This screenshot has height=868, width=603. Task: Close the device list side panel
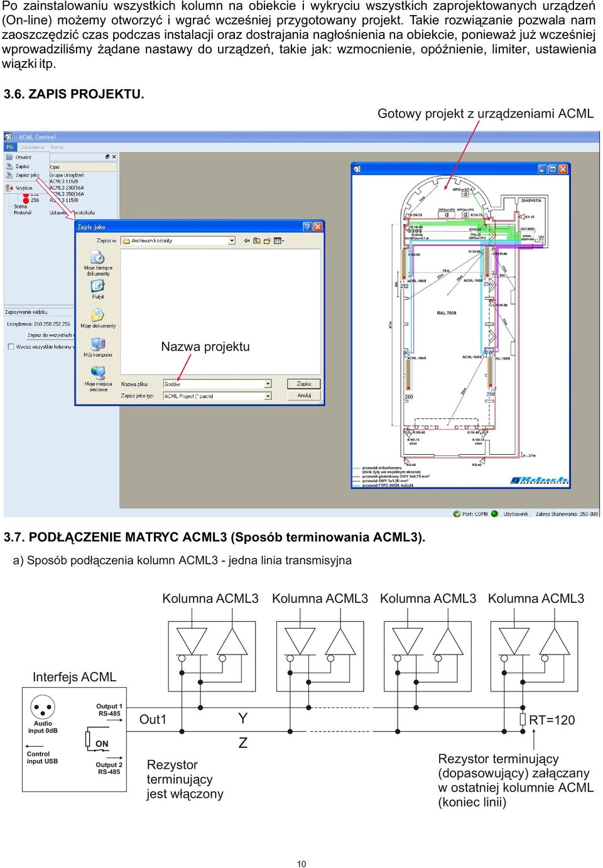[x=114, y=157]
